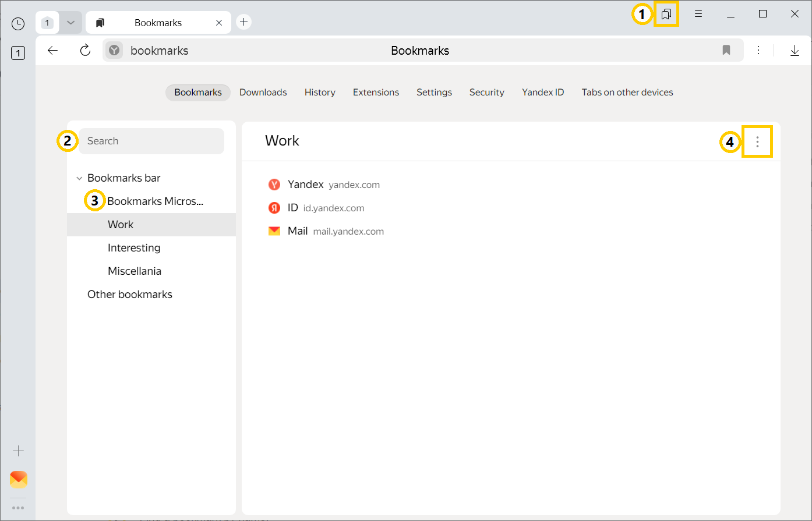Open the Yandex Mail icon in sidebar
Screen dimensions: 812x521
pyautogui.click(x=19, y=479)
